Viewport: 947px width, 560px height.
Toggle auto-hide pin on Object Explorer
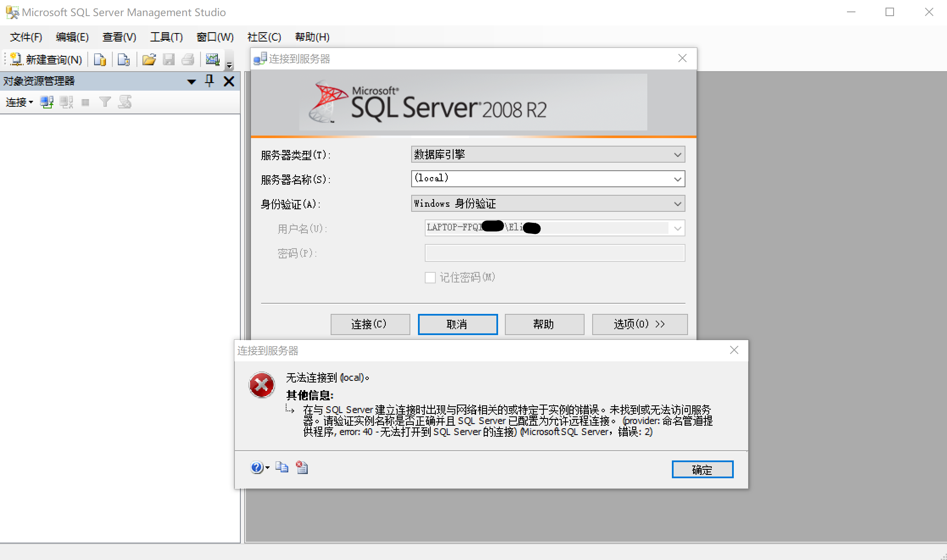209,81
